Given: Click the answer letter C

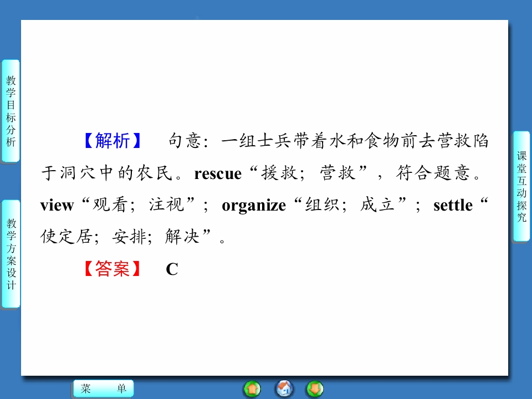Looking at the screenshot, I should (x=172, y=269).
